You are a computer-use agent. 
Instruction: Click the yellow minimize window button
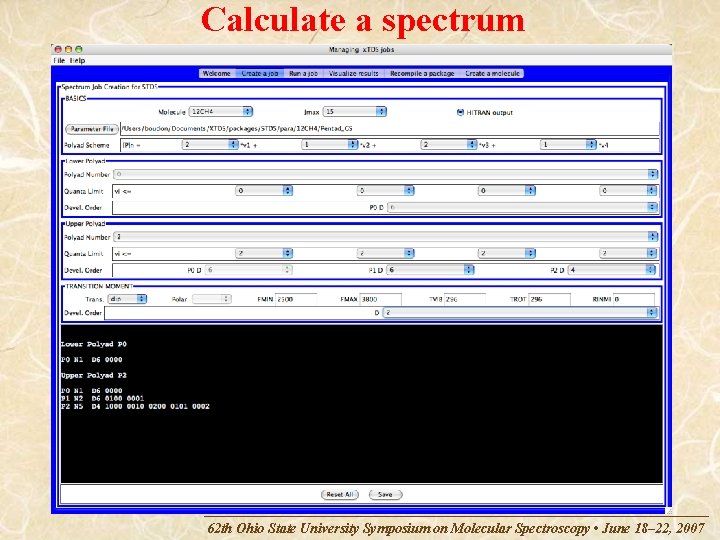pos(68,49)
